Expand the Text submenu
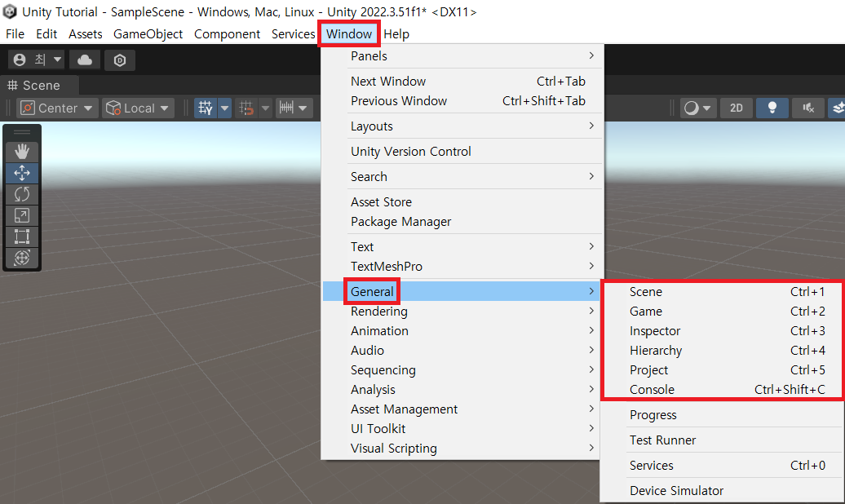Viewport: 845px width, 504px height. click(462, 247)
